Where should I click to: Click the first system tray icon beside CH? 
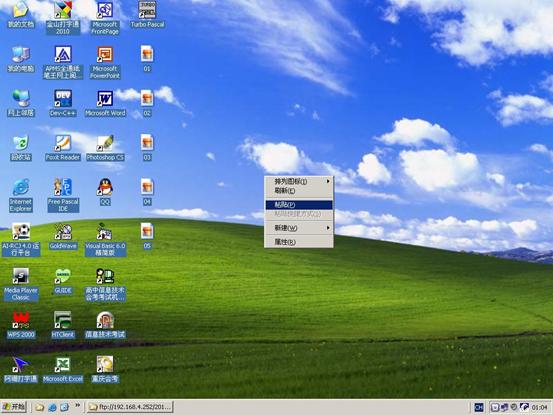click(495, 408)
